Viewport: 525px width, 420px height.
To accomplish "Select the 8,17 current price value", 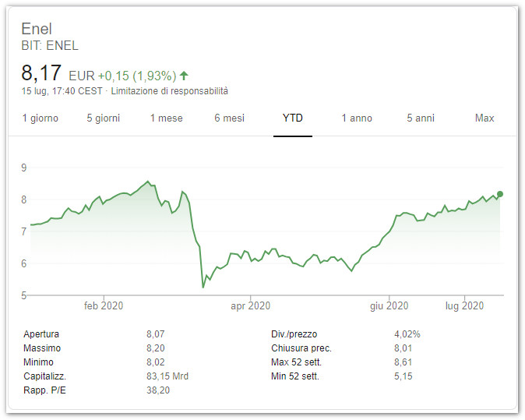I will click(41, 72).
